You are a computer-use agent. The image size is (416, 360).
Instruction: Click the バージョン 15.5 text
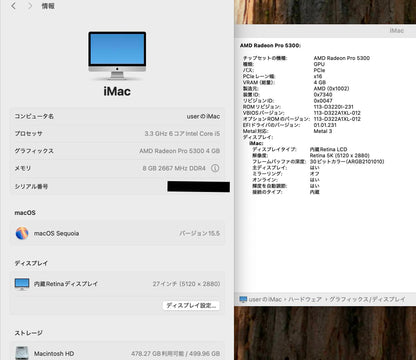tap(200, 233)
